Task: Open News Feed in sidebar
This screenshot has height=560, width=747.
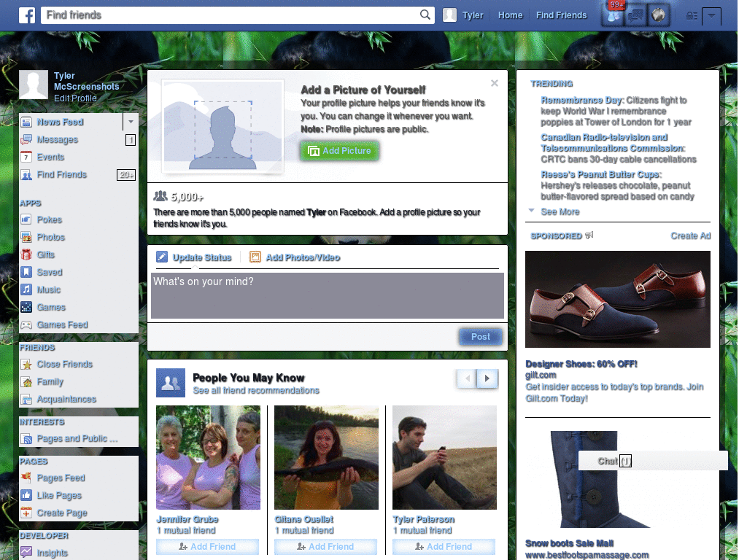Action: tap(60, 122)
